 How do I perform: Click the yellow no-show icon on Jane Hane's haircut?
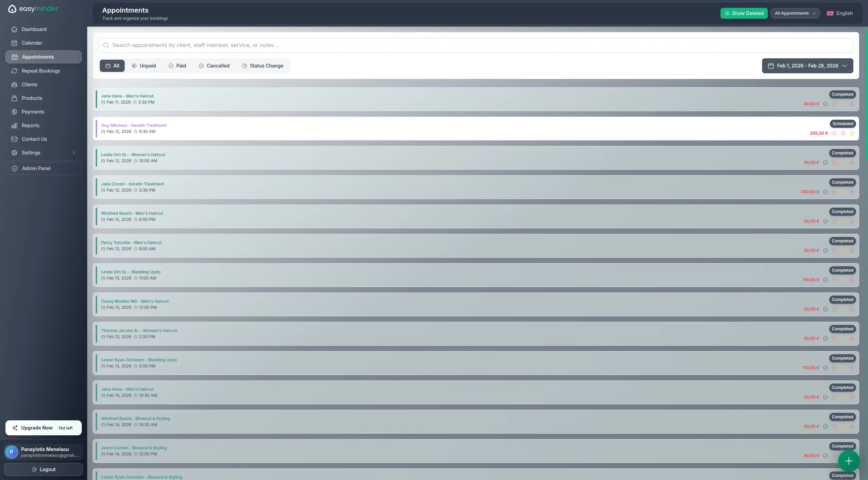click(x=843, y=104)
